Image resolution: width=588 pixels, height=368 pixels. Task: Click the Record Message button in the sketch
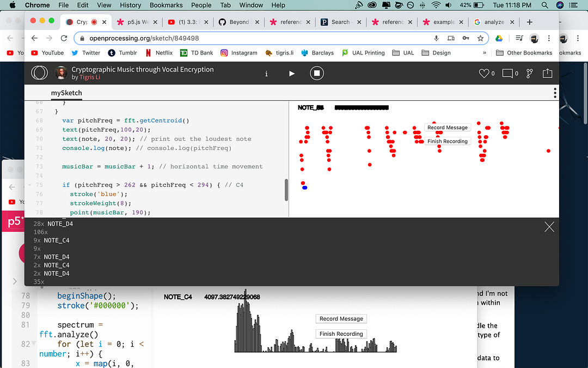pyautogui.click(x=448, y=127)
